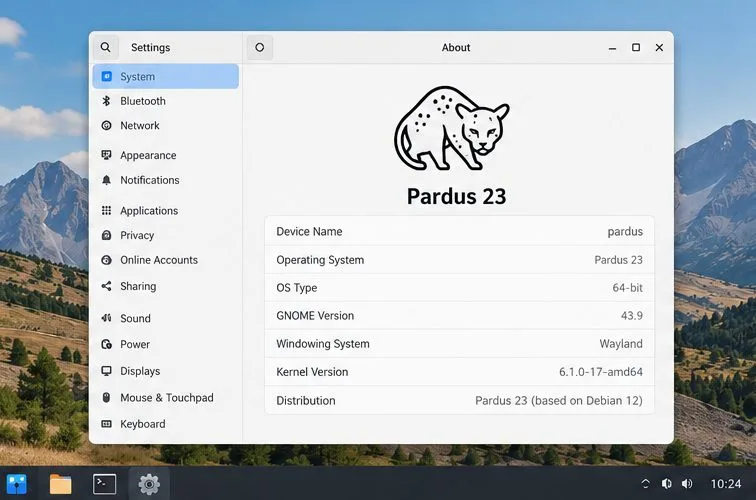The image size is (756, 500).
Task: Open Keyboard settings label
Action: pyautogui.click(x=142, y=424)
